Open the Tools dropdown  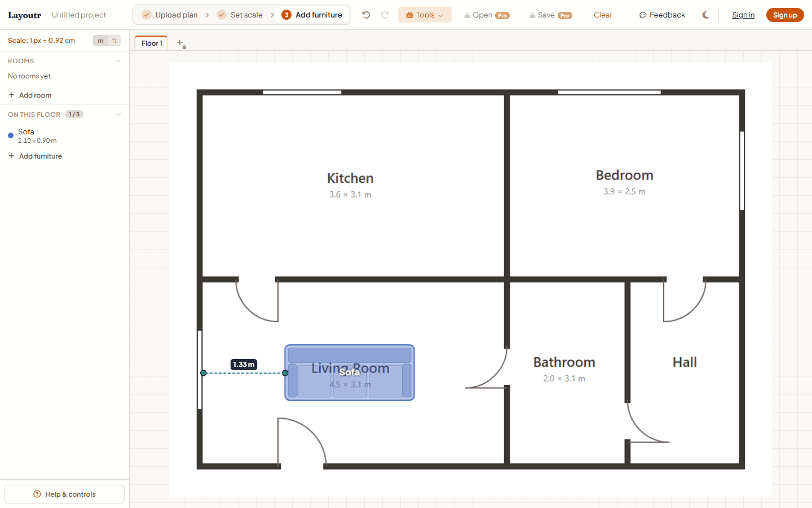(425, 15)
